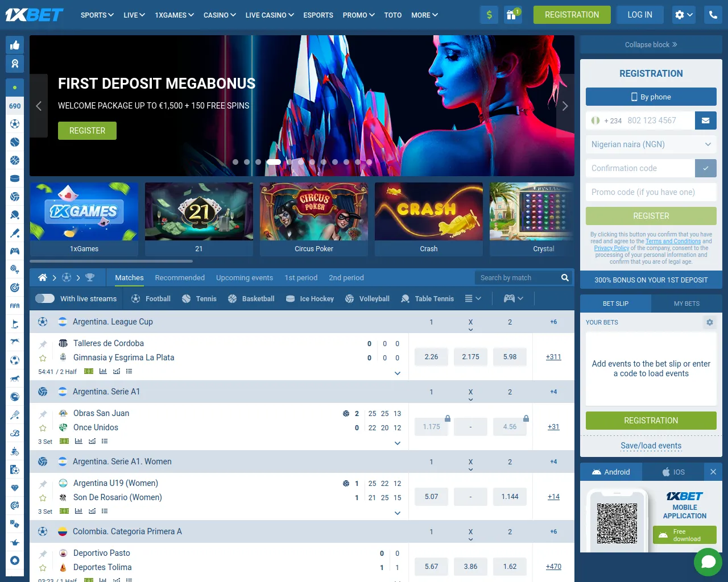Favorite the Argentina U19 (Women) match star
728x582 pixels.
pos(43,498)
